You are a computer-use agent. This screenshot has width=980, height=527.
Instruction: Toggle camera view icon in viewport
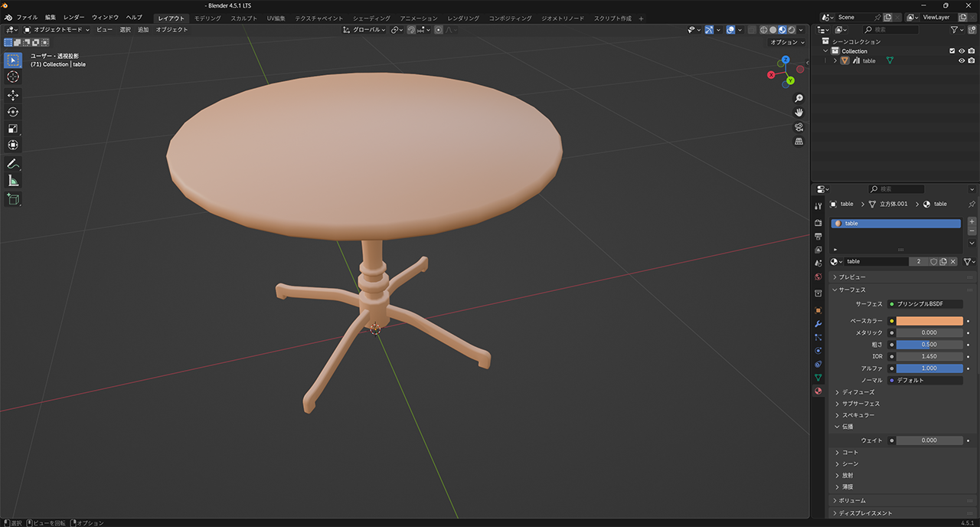tap(799, 127)
